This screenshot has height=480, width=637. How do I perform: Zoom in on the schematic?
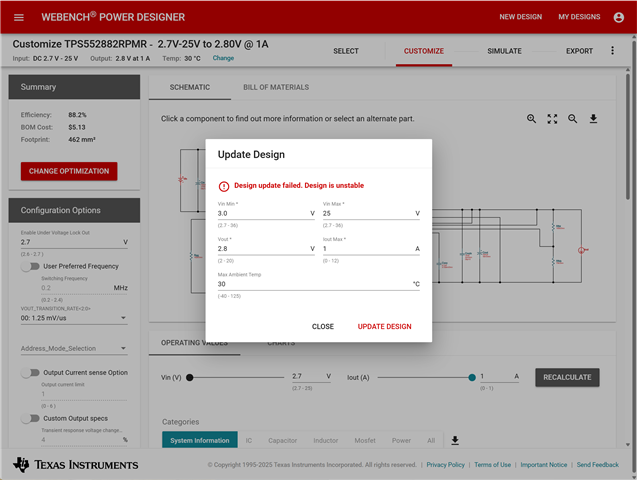(x=531, y=119)
